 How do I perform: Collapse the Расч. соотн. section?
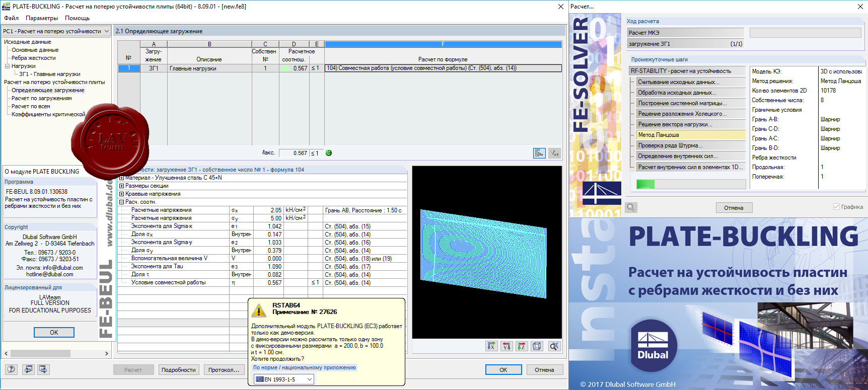[121, 202]
